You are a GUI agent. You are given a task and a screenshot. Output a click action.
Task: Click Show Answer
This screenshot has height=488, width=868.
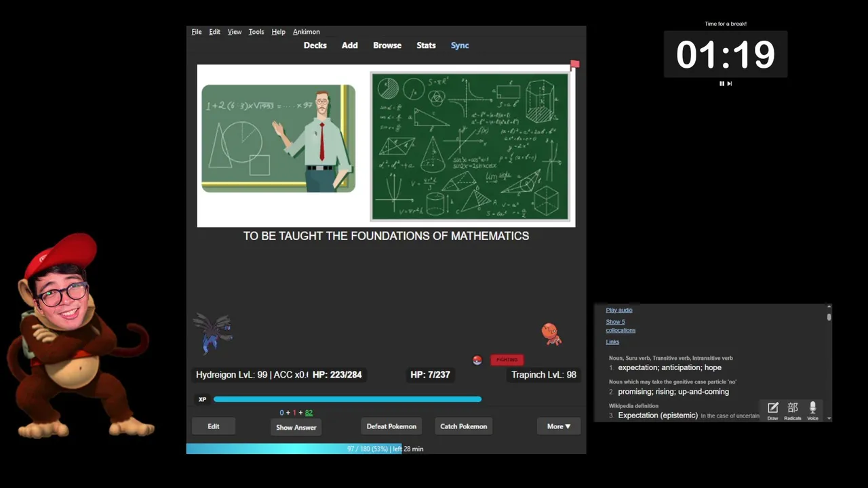(296, 428)
